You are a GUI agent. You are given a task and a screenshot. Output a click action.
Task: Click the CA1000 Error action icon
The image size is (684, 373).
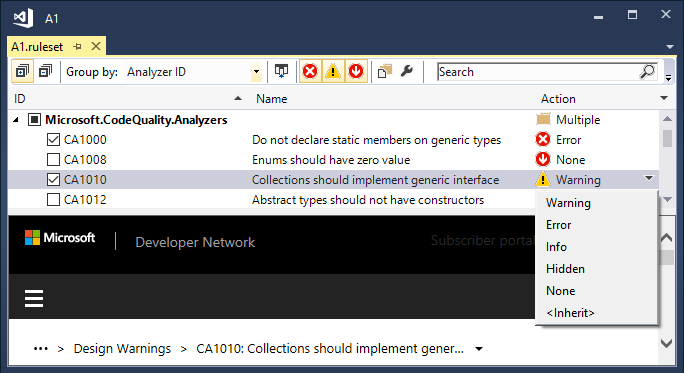pyautogui.click(x=543, y=140)
